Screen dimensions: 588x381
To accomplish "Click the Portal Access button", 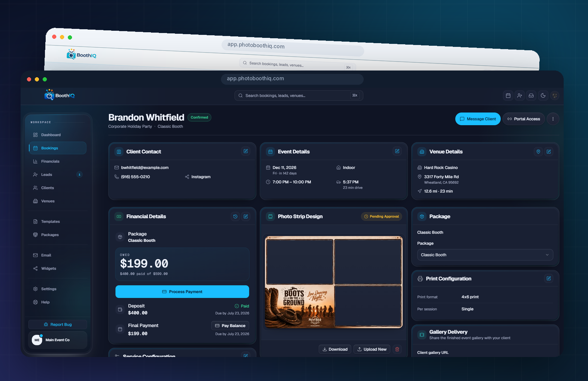I will point(524,119).
